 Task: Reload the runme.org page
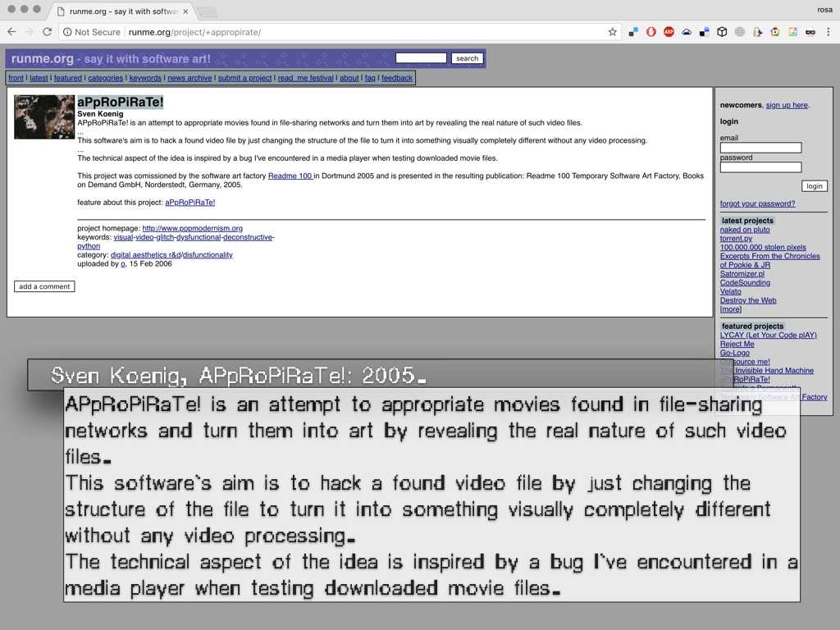click(47, 32)
